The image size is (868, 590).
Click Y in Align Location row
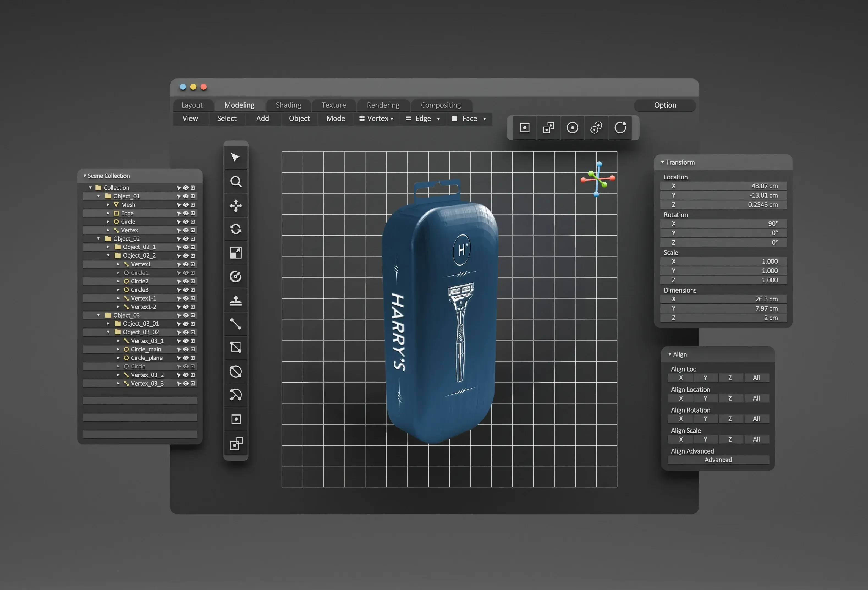pos(705,398)
